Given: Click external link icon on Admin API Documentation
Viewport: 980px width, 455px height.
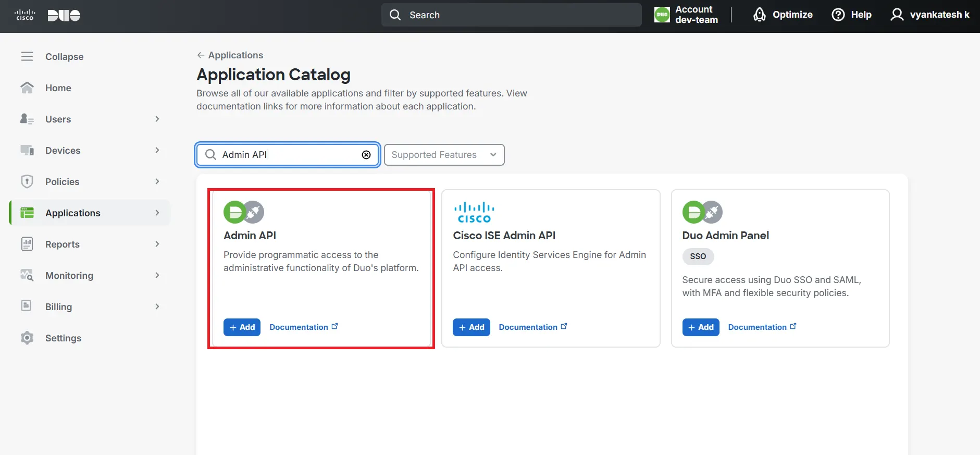Looking at the screenshot, I should click(334, 326).
